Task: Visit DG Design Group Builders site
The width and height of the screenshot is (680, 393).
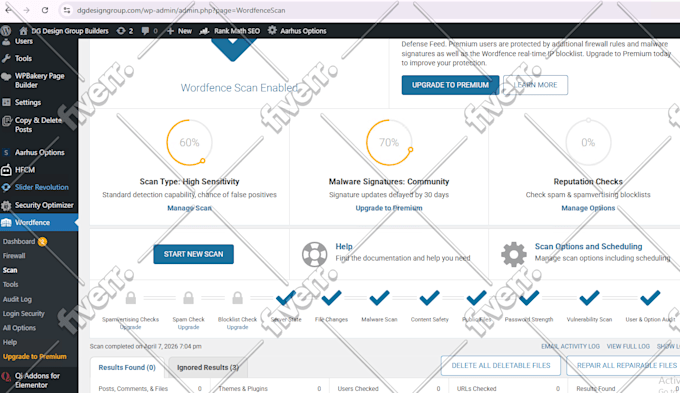Action: coord(64,31)
